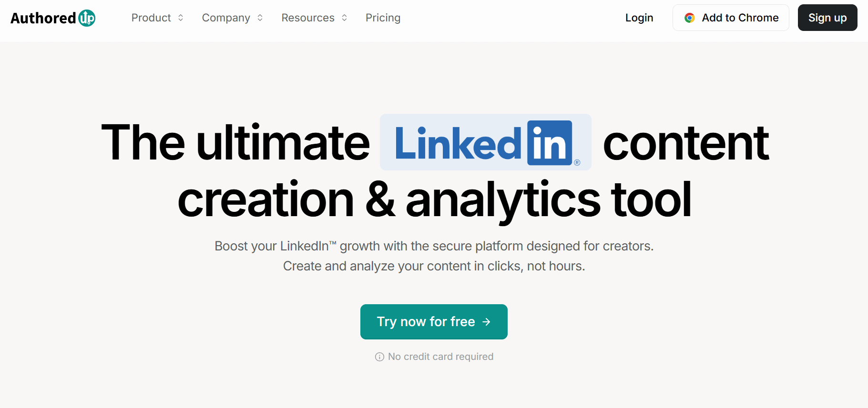The width and height of the screenshot is (868, 408).
Task: Expand the Product menu chevron
Action: click(x=181, y=18)
